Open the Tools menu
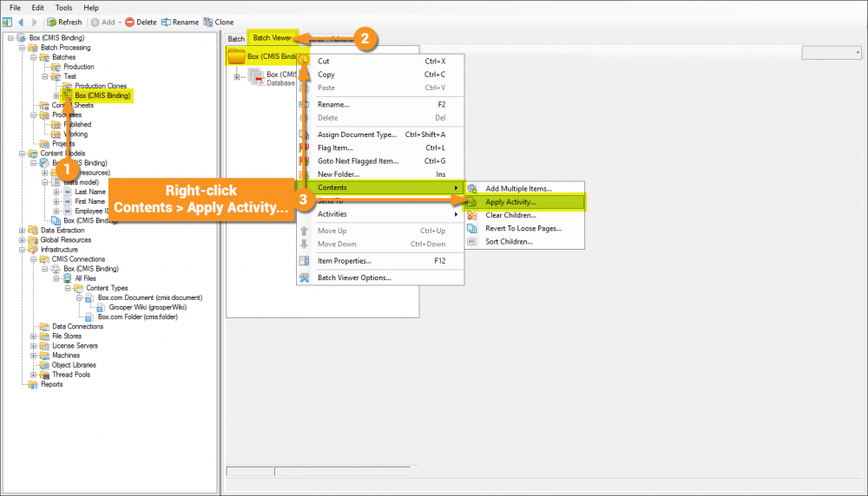The image size is (868, 496). pyautogui.click(x=63, y=8)
